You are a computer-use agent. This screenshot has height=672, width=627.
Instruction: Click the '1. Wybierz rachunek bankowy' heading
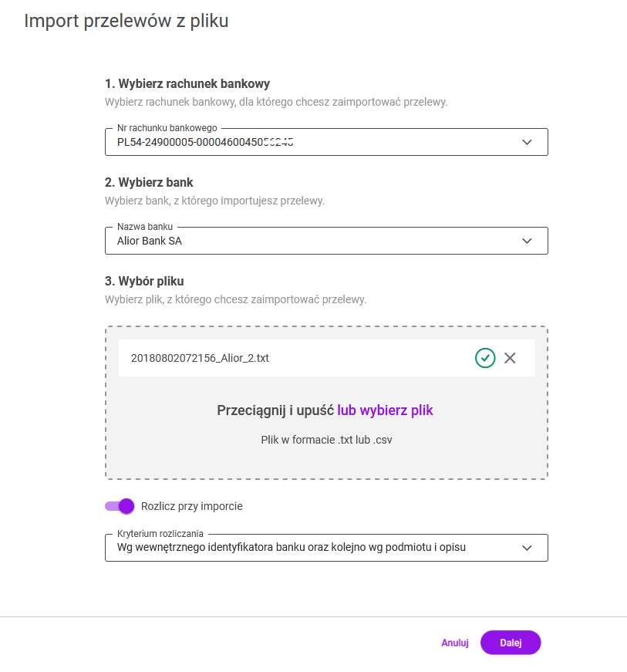(187, 83)
